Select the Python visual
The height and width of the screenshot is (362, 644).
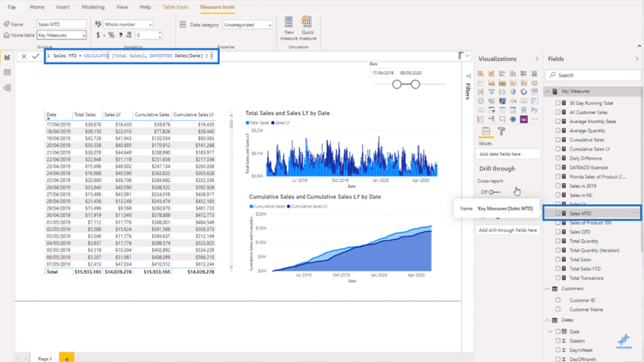[535, 110]
